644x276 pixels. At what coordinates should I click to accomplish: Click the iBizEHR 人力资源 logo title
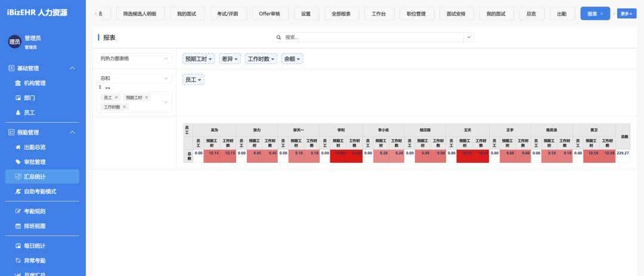click(x=37, y=13)
